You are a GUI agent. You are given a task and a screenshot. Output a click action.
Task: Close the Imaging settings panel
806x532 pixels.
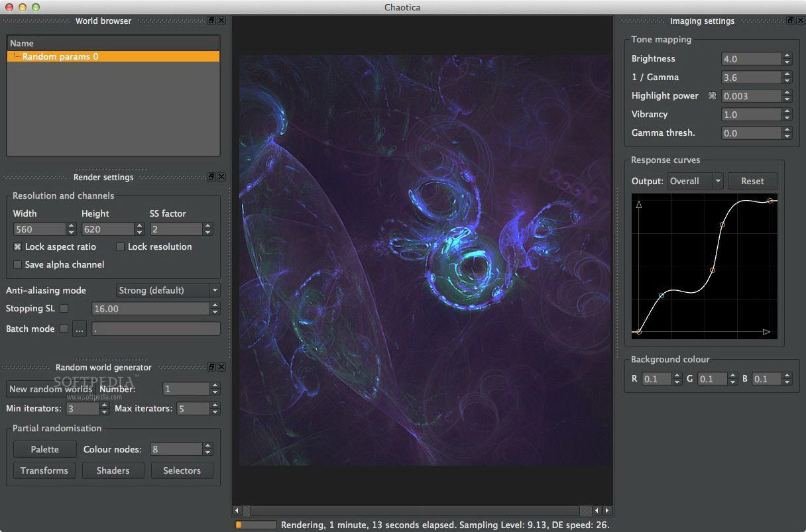click(801, 21)
